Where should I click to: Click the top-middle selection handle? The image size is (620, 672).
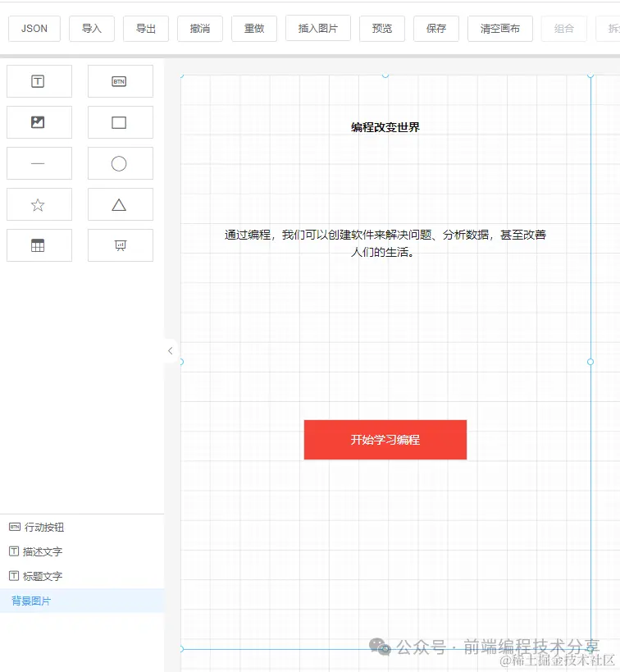pos(385,75)
